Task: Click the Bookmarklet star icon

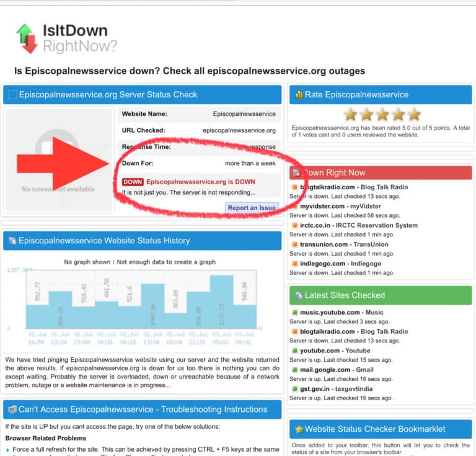Action: pos(299,429)
